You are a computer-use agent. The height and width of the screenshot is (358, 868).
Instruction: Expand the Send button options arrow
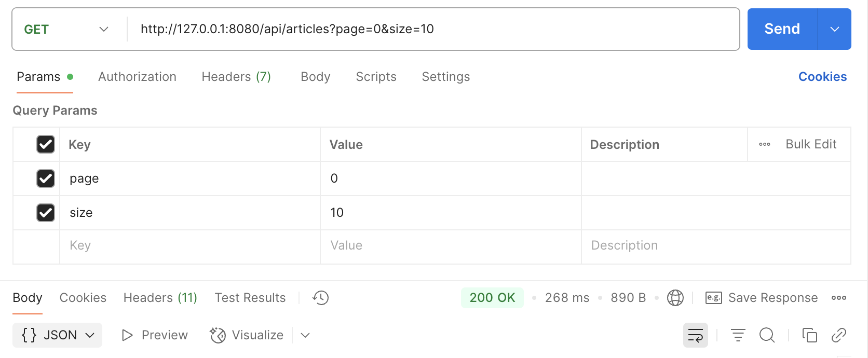(834, 29)
